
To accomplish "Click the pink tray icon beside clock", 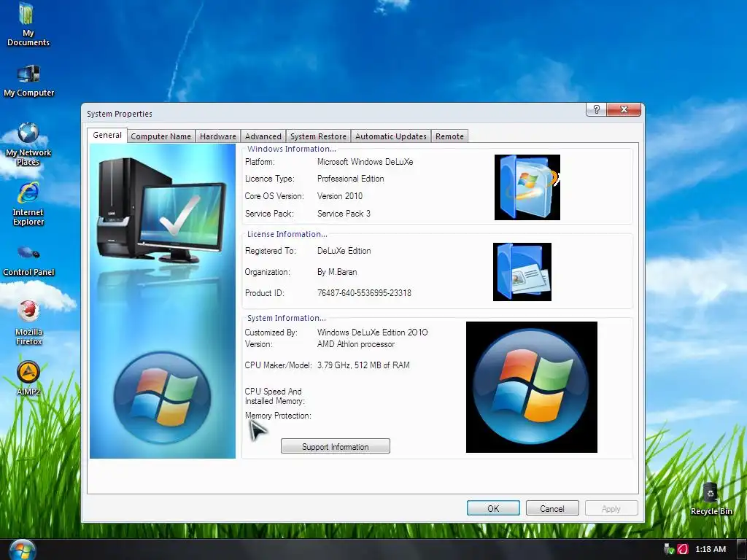I will click(683, 549).
